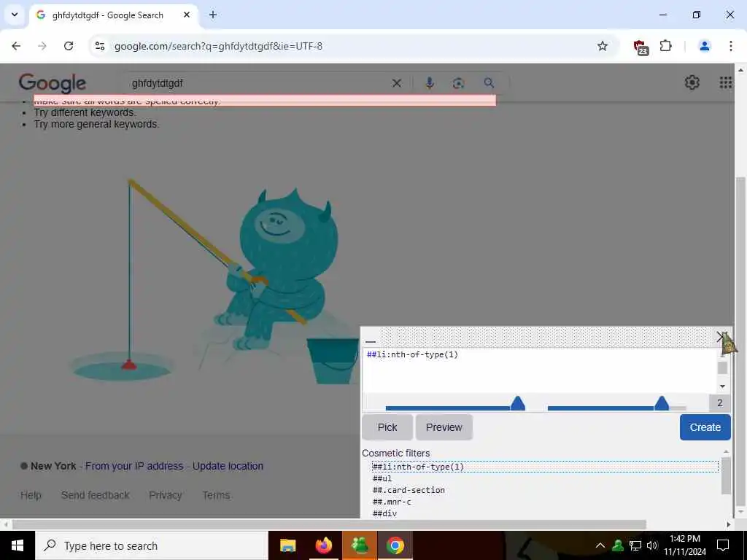Open the volume control in tray

652,545
